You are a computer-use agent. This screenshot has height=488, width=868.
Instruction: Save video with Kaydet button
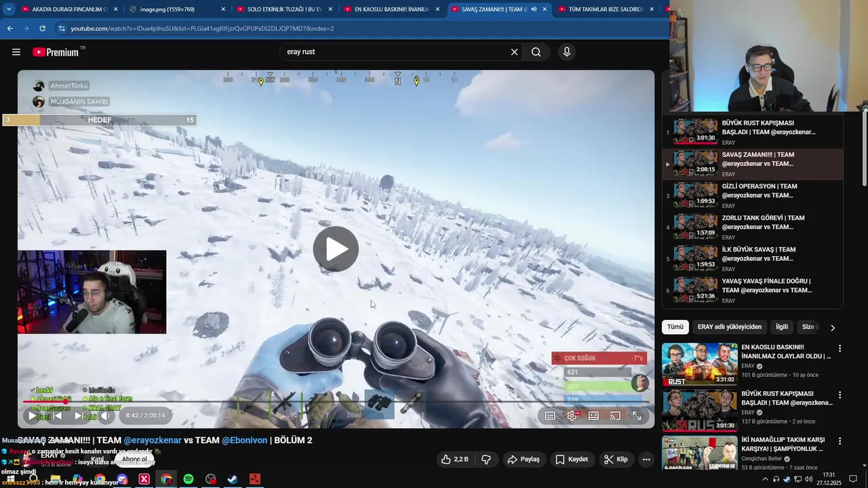(572, 459)
